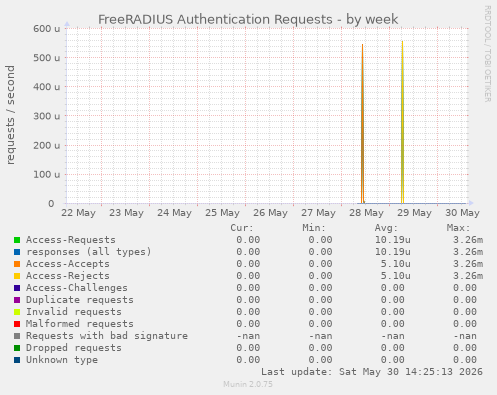Click the Access-Requests Avg value 10.19u

click(393, 240)
